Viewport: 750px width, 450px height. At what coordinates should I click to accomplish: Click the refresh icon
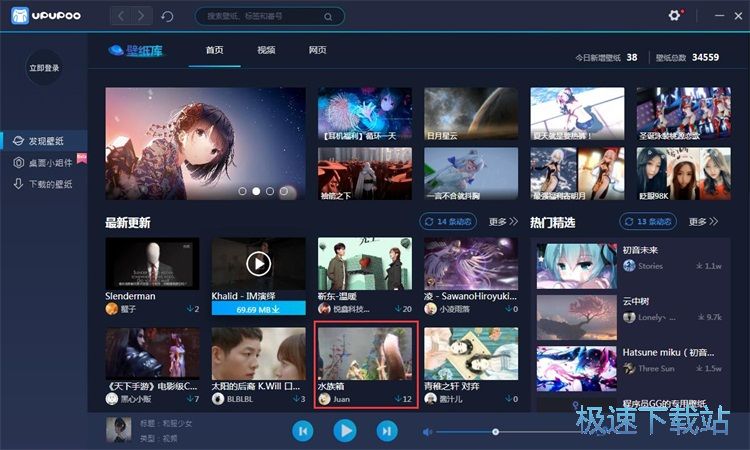coord(167,16)
